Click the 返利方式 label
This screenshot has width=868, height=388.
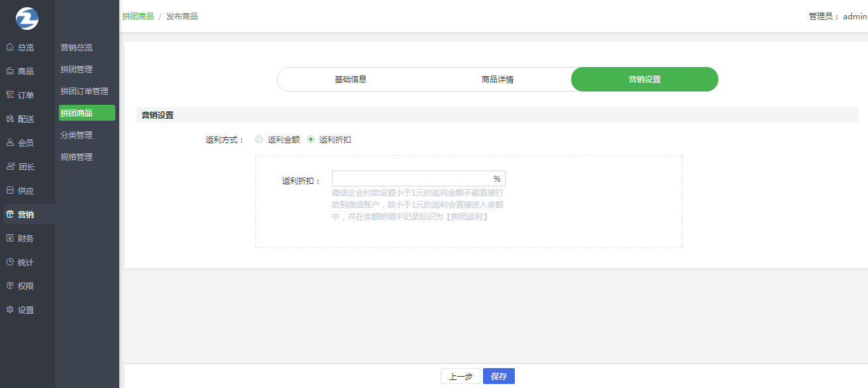225,140
